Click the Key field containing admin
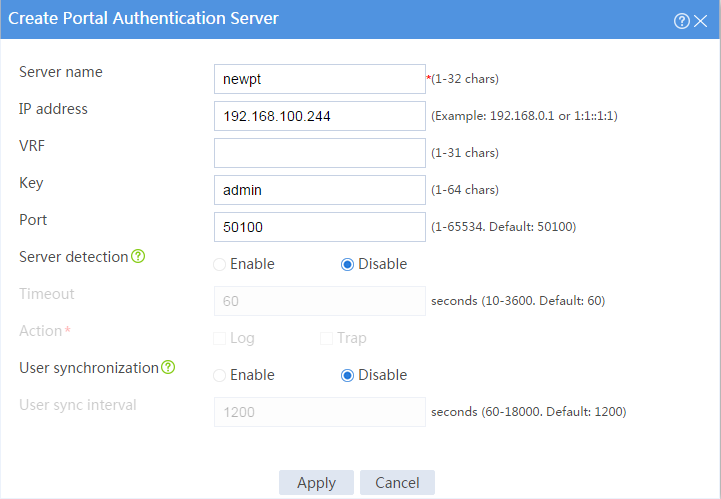 click(x=320, y=190)
